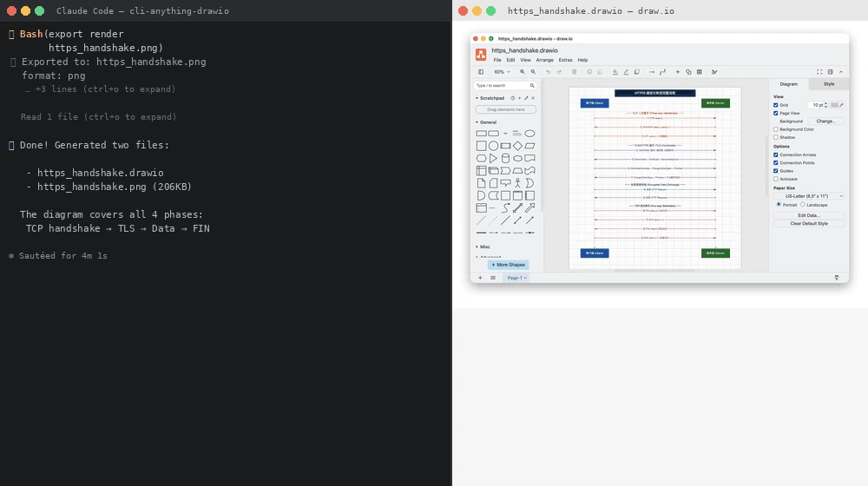868x486 pixels.
Task: Click the search magnifier in shapes search box
Action: click(x=532, y=86)
